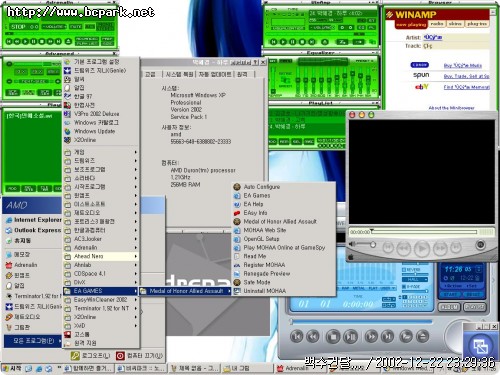
Task: Open Renegade Preview entry
Action: [284, 273]
